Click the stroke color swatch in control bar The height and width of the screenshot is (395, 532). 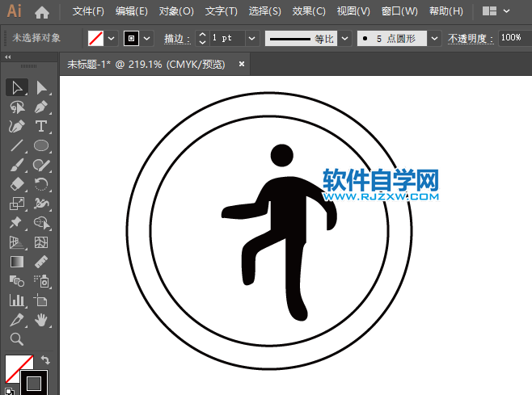coord(132,38)
